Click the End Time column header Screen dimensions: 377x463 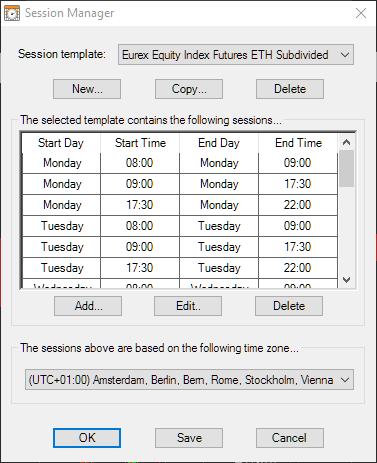(x=298, y=143)
